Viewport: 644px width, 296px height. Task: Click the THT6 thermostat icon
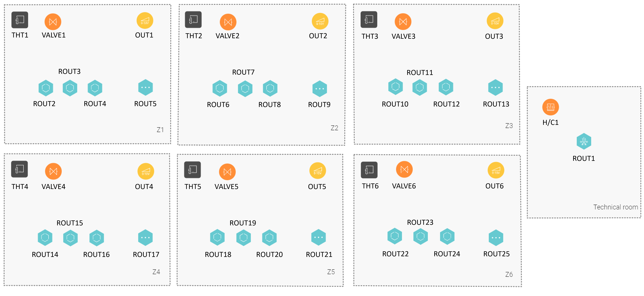[369, 170]
